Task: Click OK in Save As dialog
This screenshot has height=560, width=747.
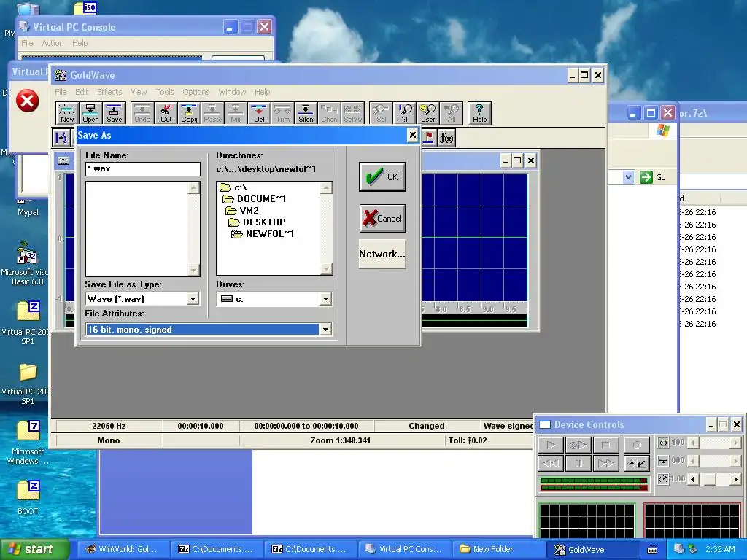Action: click(382, 176)
